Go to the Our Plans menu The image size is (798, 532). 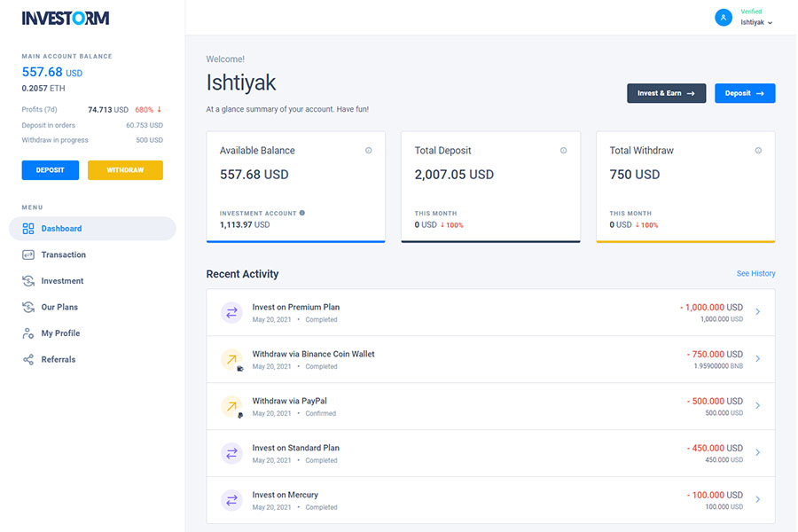[x=59, y=307]
